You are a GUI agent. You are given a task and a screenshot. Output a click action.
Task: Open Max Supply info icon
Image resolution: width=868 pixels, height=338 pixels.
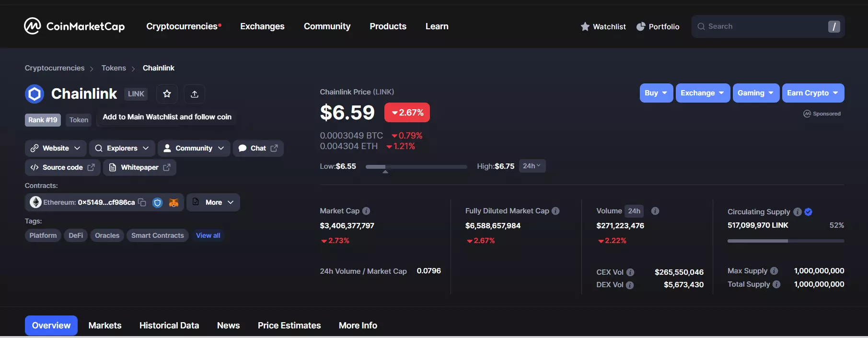[774, 271]
